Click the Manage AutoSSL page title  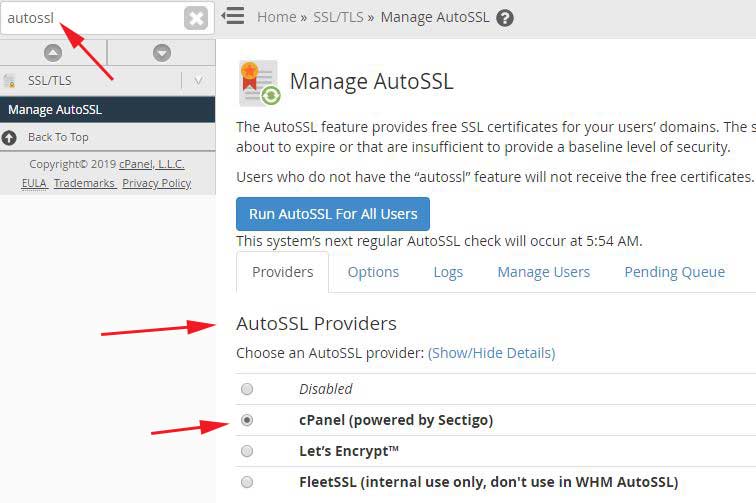(371, 81)
